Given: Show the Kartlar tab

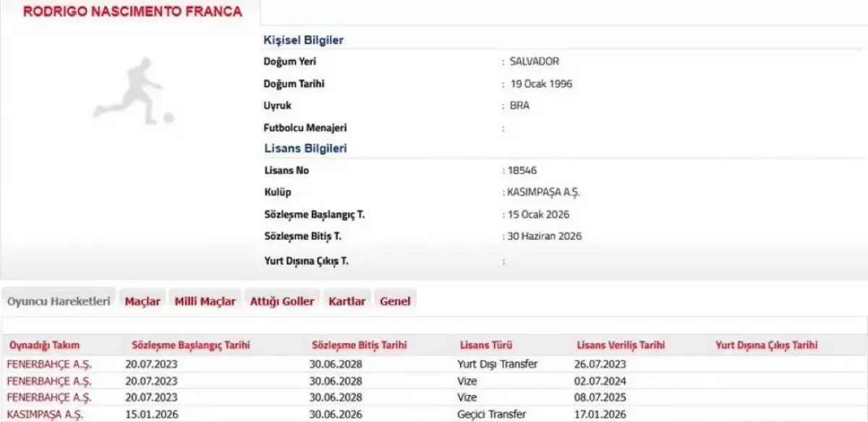Looking at the screenshot, I should click(x=346, y=301).
